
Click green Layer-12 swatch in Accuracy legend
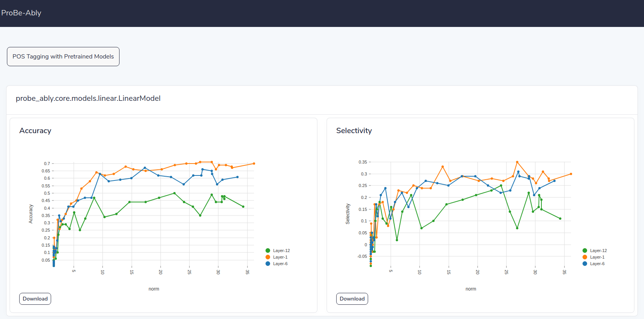(268, 251)
